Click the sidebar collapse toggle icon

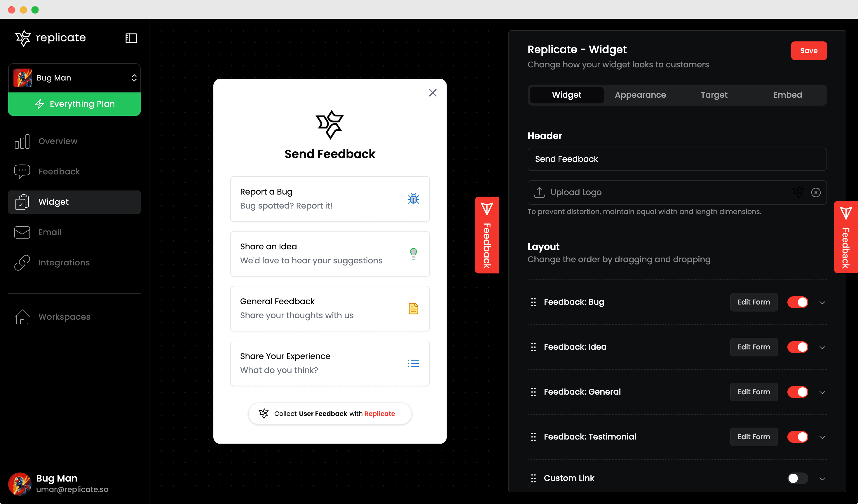(131, 38)
